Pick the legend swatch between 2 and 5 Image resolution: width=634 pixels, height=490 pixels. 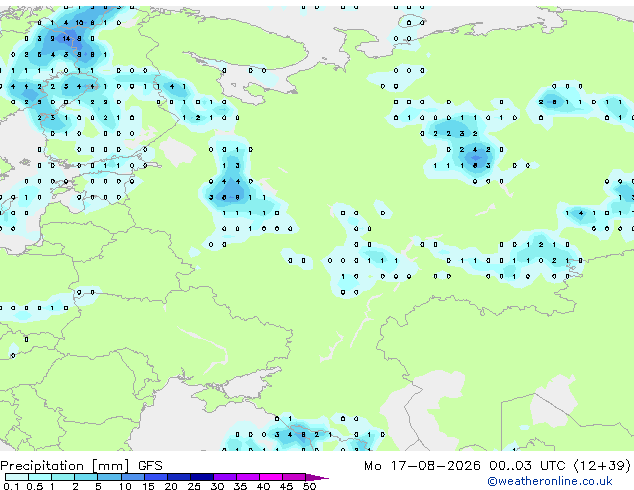tap(86, 477)
